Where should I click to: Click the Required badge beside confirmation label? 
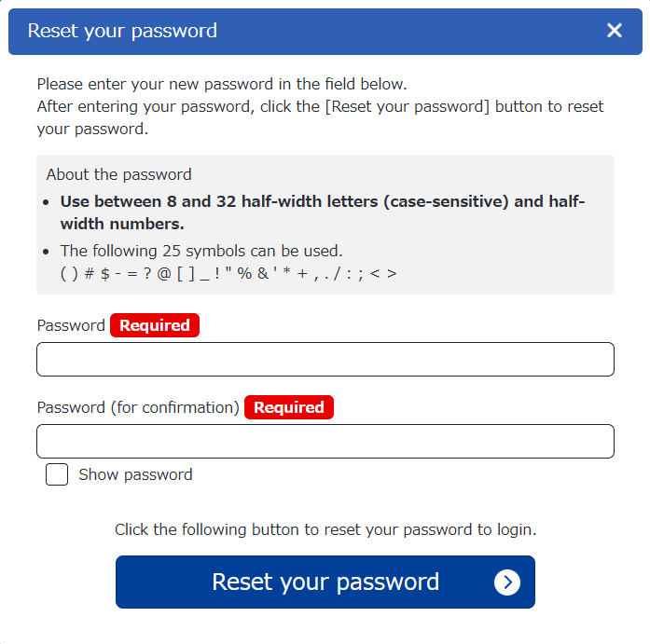pyautogui.click(x=289, y=407)
